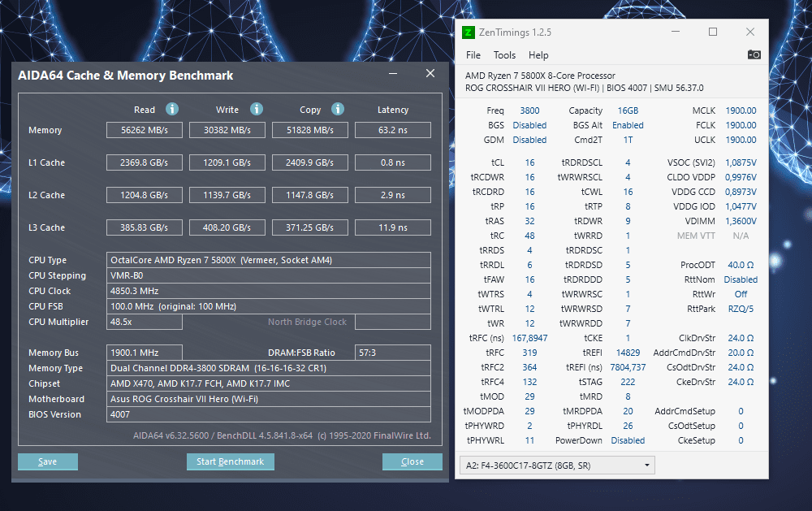812x511 pixels.
Task: Click the L2 Cache write 1139.7 GB/s field
Action: pos(227,195)
